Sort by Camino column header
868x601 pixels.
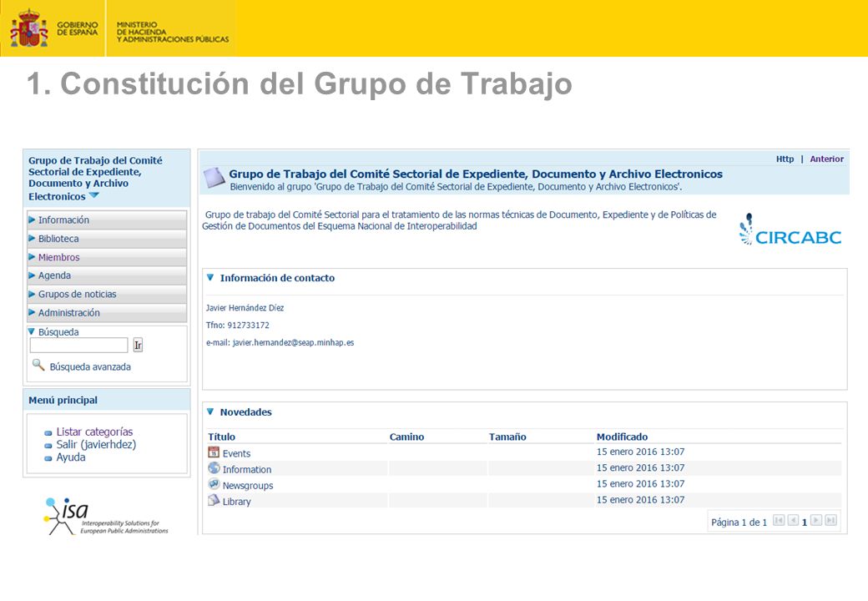(406, 437)
